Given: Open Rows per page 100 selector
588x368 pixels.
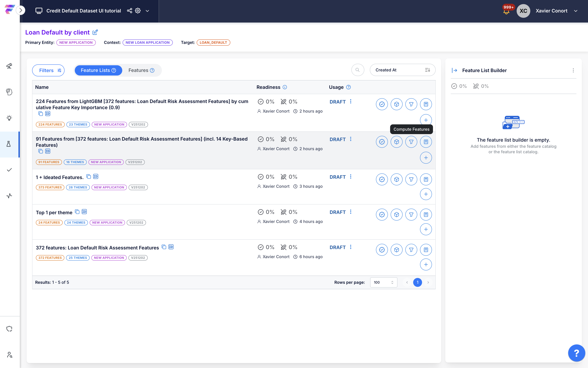Looking at the screenshot, I should coord(383,282).
